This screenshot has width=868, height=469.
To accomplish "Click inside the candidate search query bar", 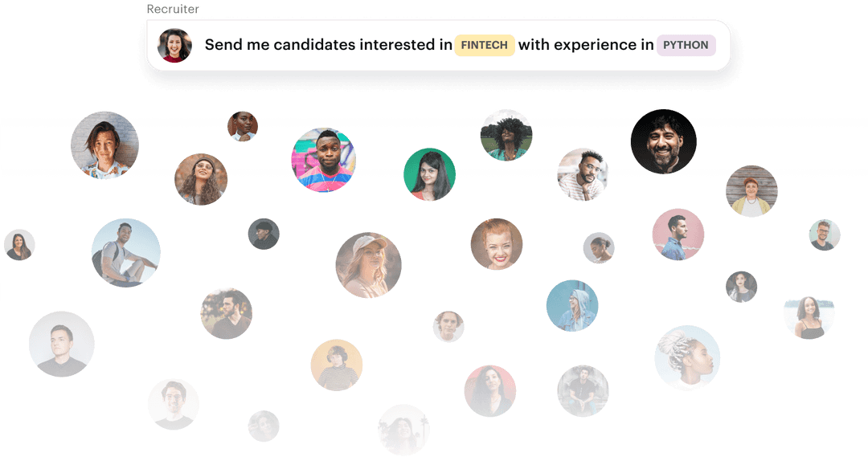I will point(438,45).
